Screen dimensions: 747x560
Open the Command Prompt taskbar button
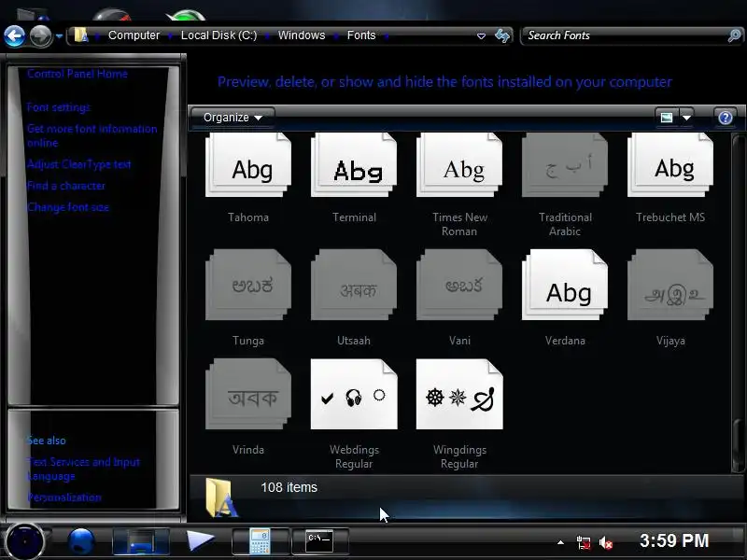tap(319, 541)
